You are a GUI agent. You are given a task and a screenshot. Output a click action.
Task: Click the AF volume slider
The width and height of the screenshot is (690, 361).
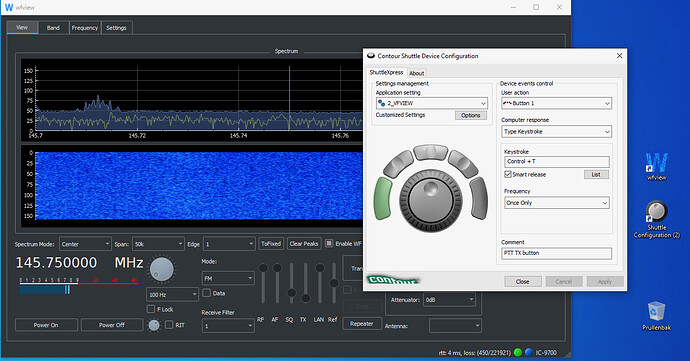[277, 283]
